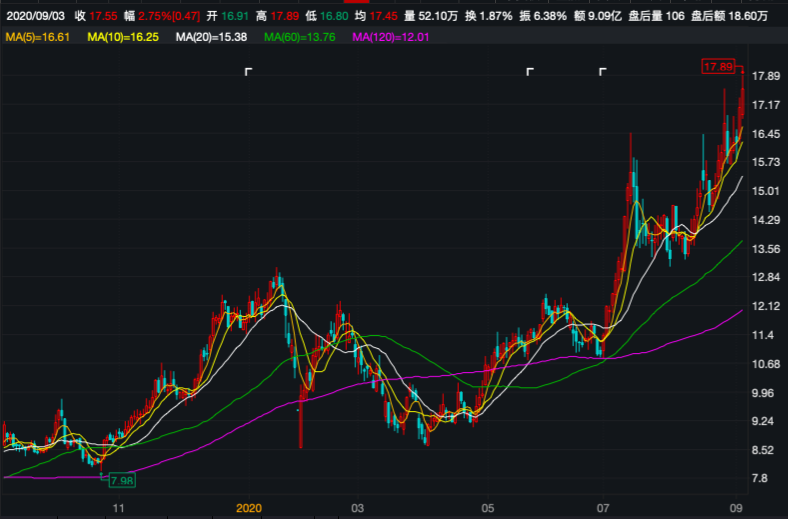Click the green 7.98 low price tag
Screen dimensions: 788x519
pyautogui.click(x=121, y=481)
